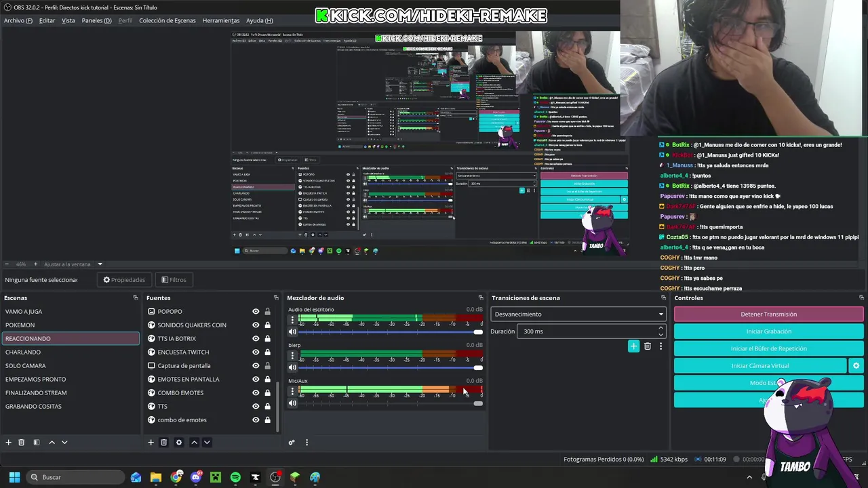Viewport: 868px width, 488px height.
Task: Open audio mixer toolbar three-dot menu
Action: point(307,443)
